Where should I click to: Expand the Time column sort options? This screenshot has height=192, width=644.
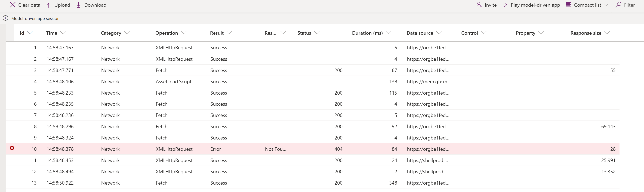[62, 32]
